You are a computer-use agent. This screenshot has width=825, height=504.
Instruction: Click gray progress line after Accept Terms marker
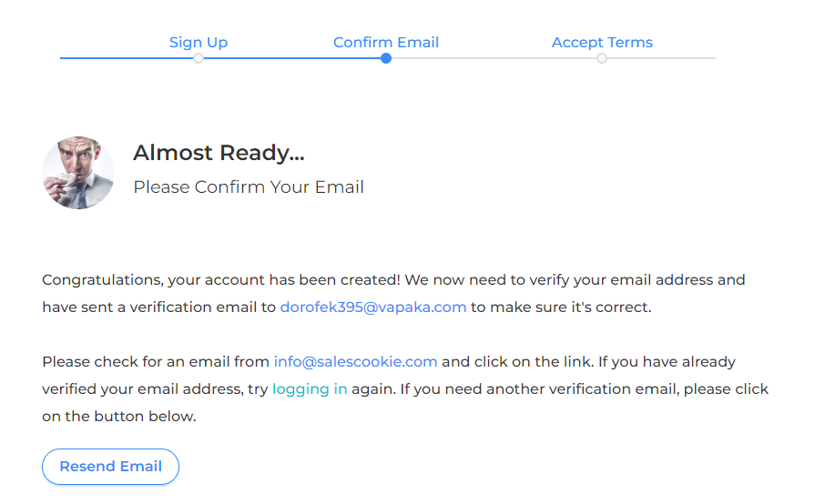click(661, 58)
